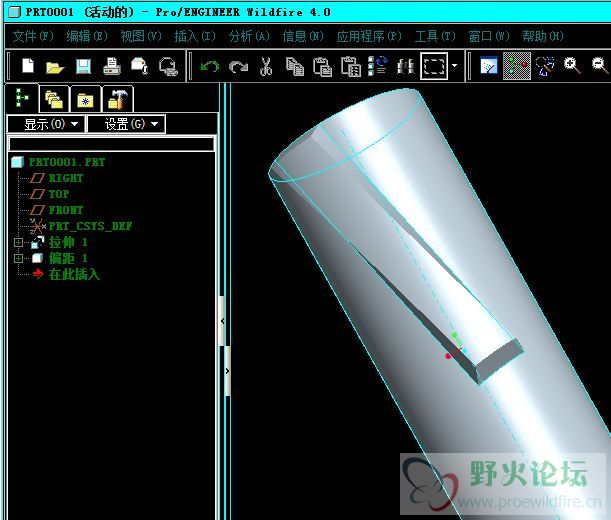This screenshot has height=520, width=611.
Task: Open the 编辑(E) menu
Action: (87, 36)
